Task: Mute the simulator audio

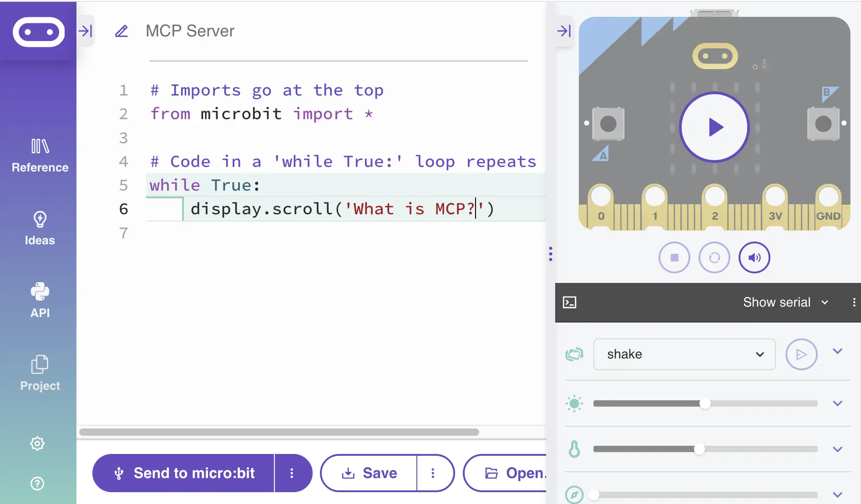Action: pyautogui.click(x=754, y=257)
